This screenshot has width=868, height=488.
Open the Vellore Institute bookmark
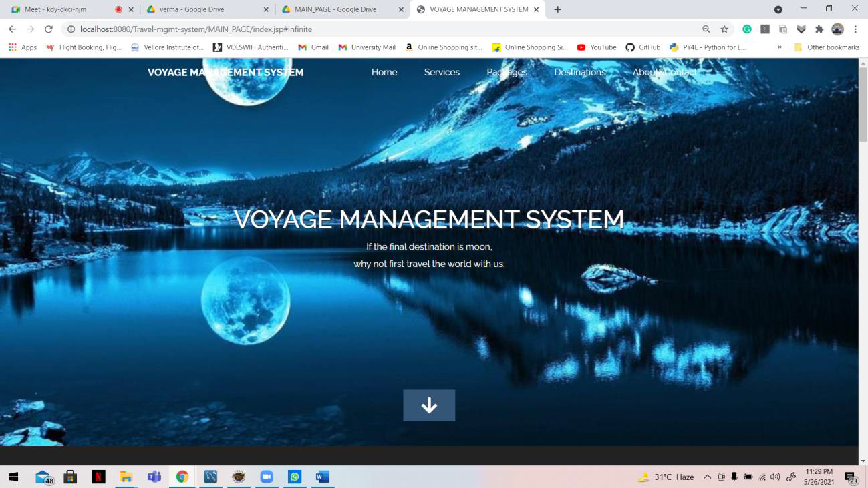[167, 47]
